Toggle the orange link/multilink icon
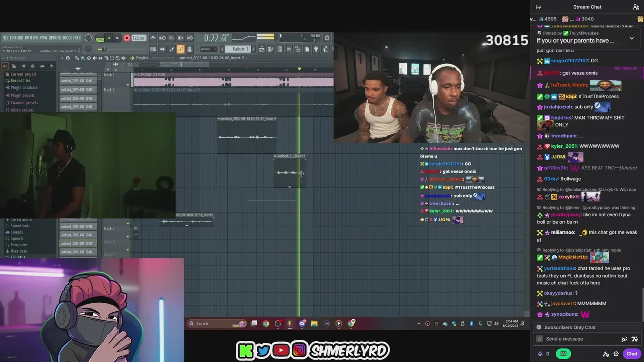 tap(180, 49)
